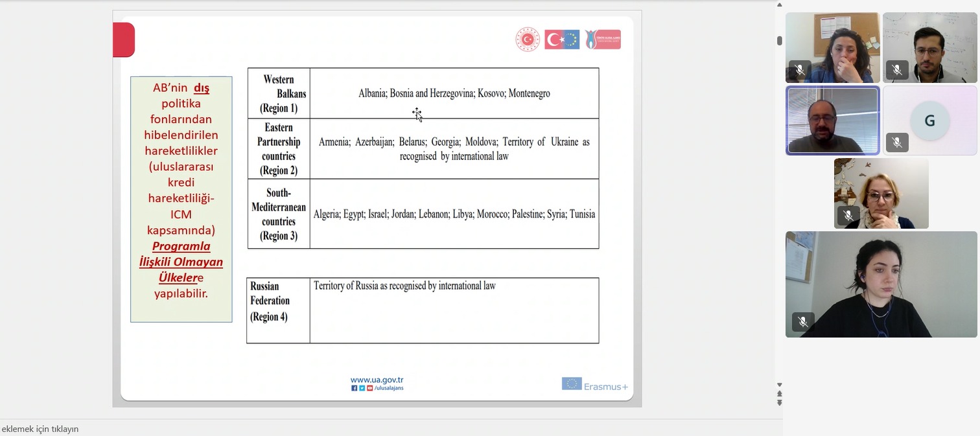Click the Twitter icon in slide footer
The height and width of the screenshot is (436, 980).
tap(362, 388)
